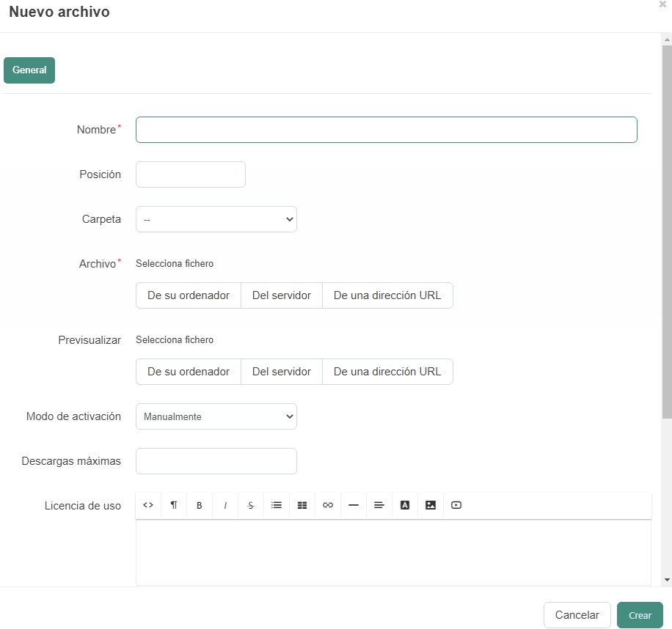Choose Archivo from a URL address
The image size is (672, 629).
pyautogui.click(x=387, y=295)
